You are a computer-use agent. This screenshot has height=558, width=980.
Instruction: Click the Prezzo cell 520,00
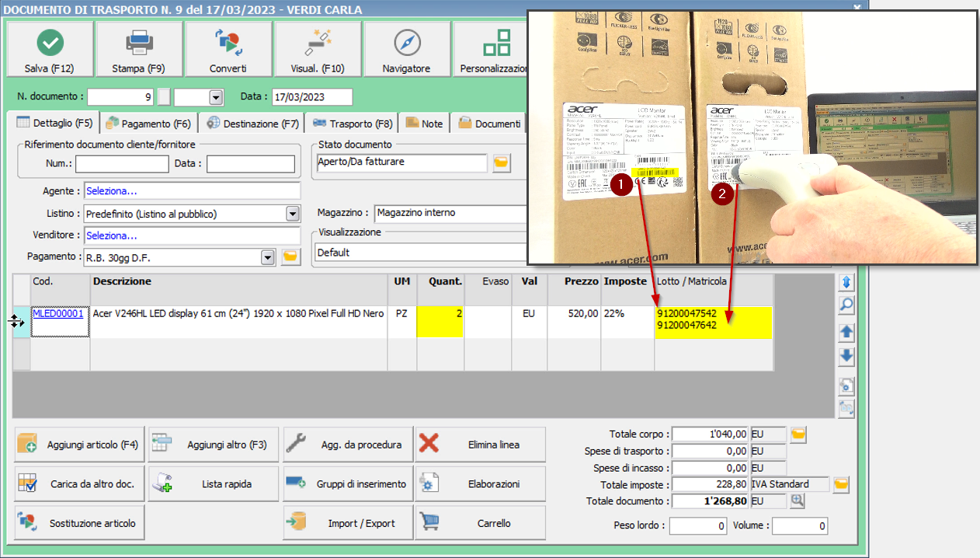point(574,322)
